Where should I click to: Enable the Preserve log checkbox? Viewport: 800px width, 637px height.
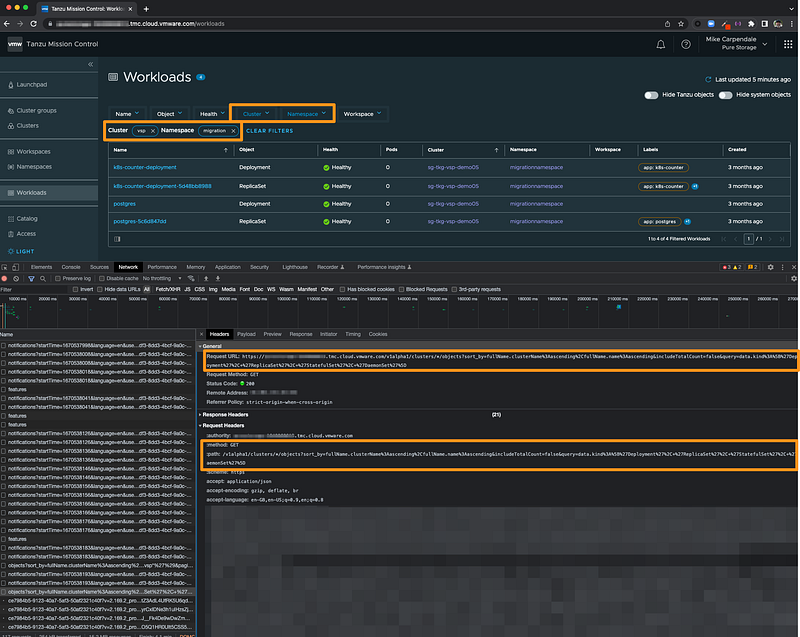click(58, 278)
